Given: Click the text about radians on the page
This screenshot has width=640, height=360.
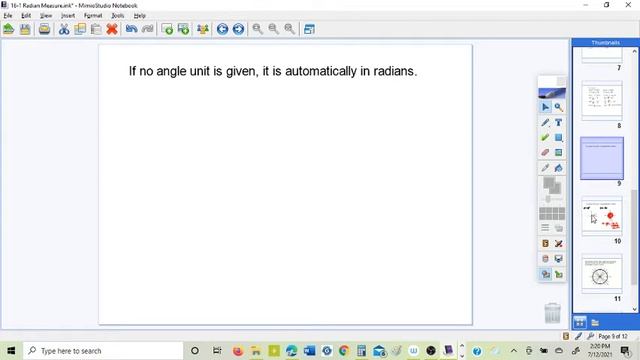Looking at the screenshot, I should pos(273,71).
